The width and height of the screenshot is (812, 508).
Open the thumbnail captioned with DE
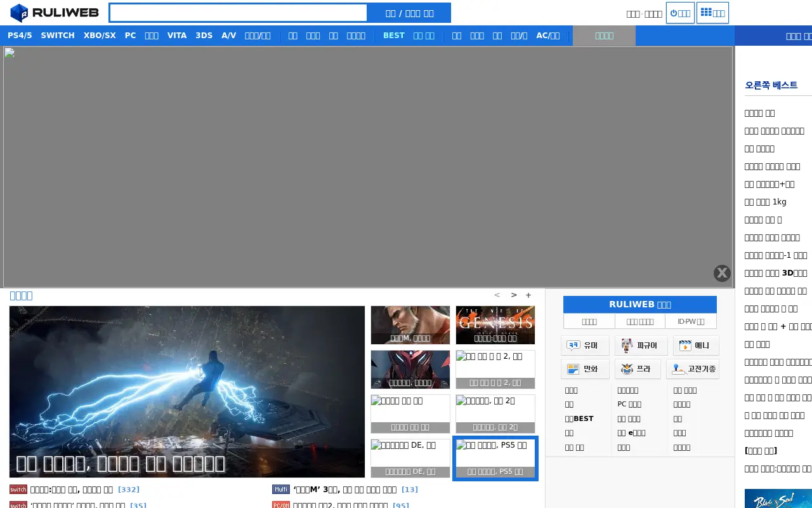410,458
